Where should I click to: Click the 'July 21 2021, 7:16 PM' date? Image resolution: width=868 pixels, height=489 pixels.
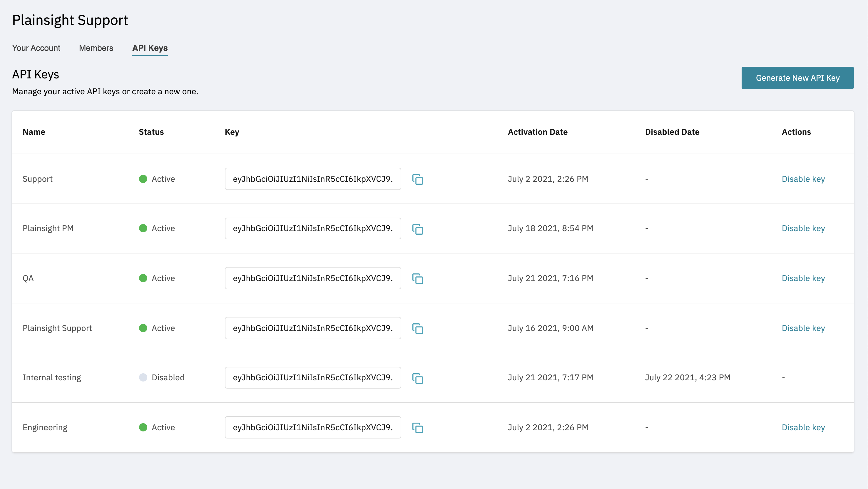click(550, 278)
